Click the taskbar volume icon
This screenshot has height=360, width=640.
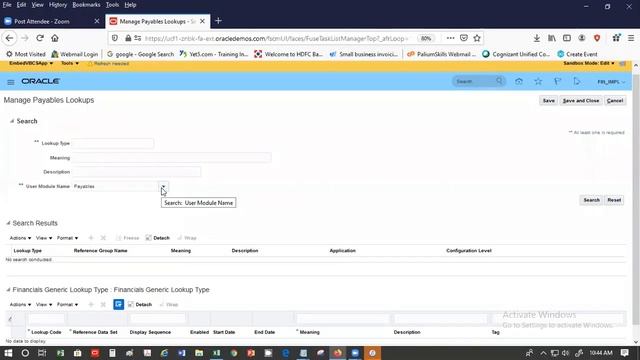tap(565, 353)
